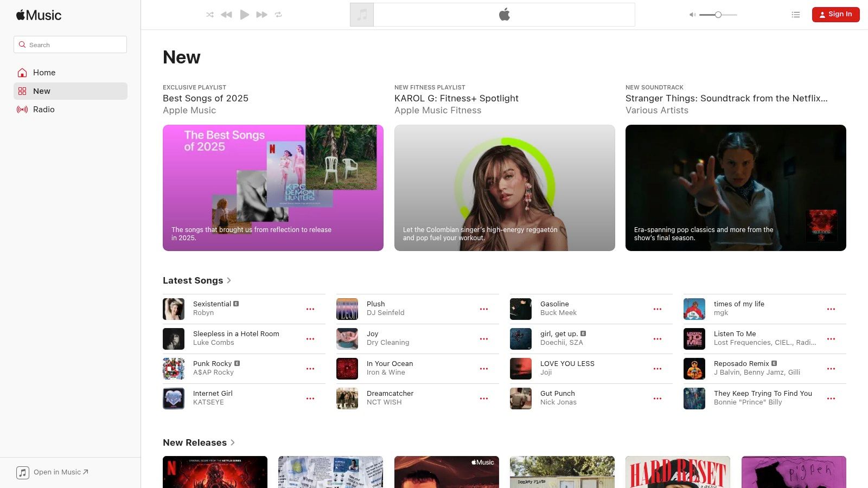Select the New tab in the sidebar
The width and height of the screenshot is (868, 488).
tap(42, 91)
